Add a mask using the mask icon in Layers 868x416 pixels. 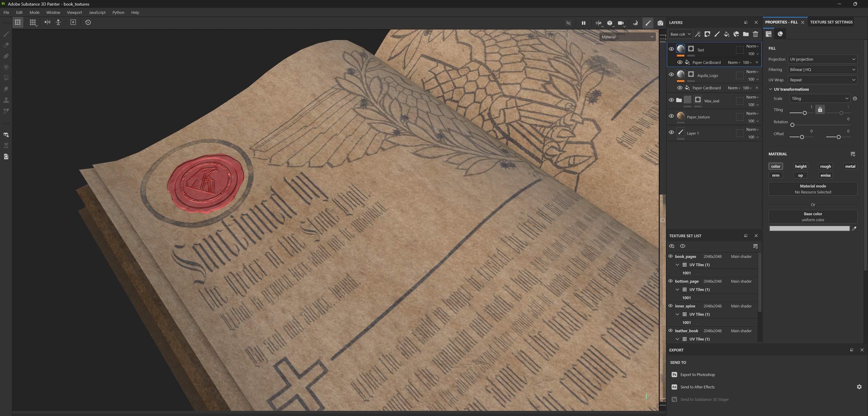(707, 34)
